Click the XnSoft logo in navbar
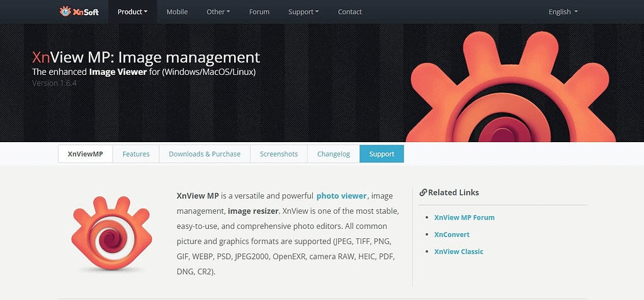This screenshot has height=300, width=644. (79, 11)
